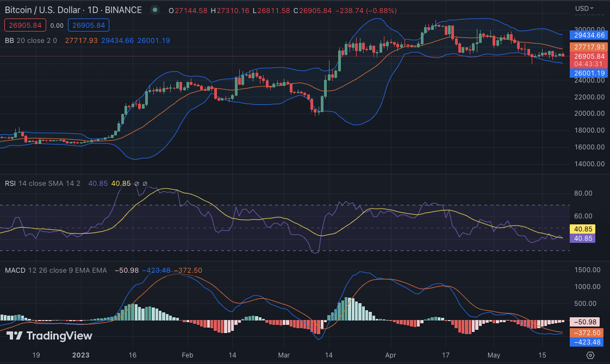
Task: Click the TradingView logo
Action: click(x=49, y=336)
